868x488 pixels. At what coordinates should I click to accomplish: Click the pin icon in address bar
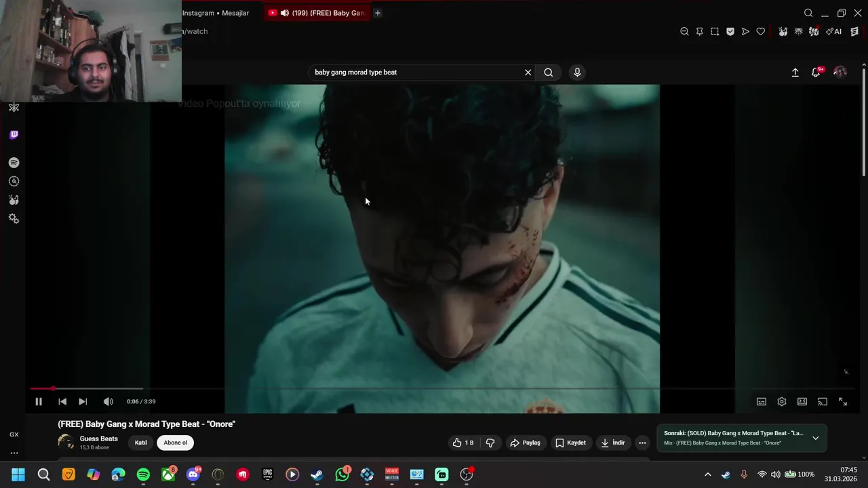pyautogui.click(x=700, y=31)
